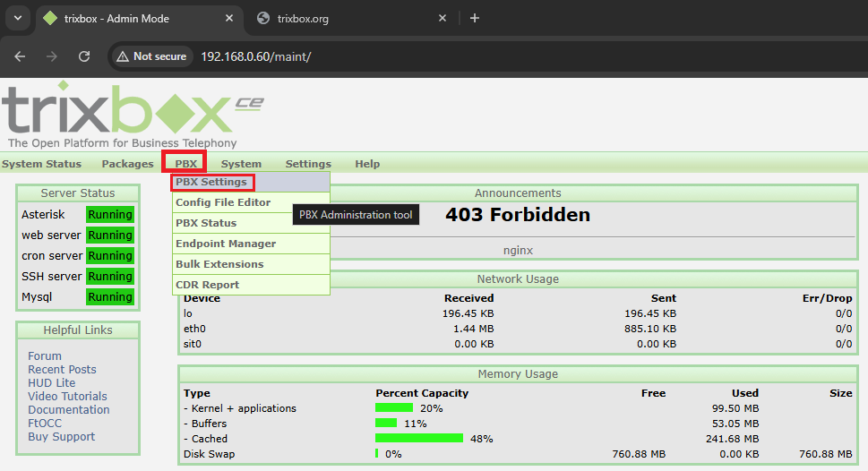Open the Buy Support link
Image resolution: width=868 pixels, height=471 pixels.
coord(62,436)
